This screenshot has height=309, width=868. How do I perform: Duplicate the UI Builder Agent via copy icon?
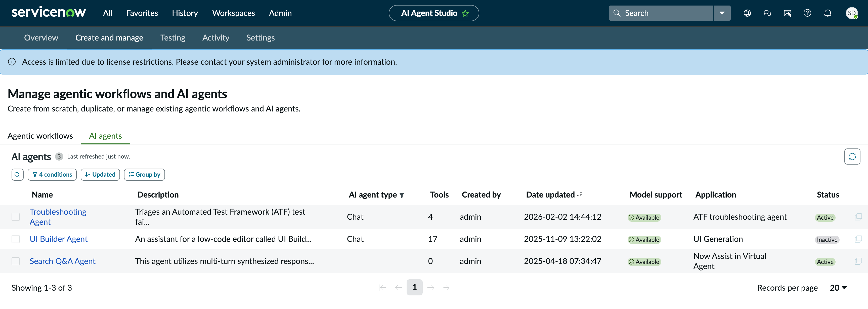click(858, 239)
